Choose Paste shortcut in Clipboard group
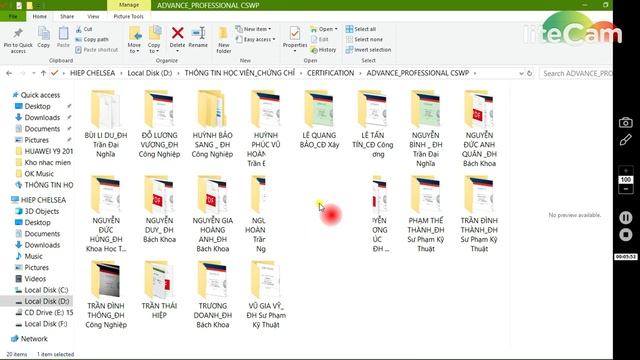The width and height of the screenshot is (640, 360). 97,50
